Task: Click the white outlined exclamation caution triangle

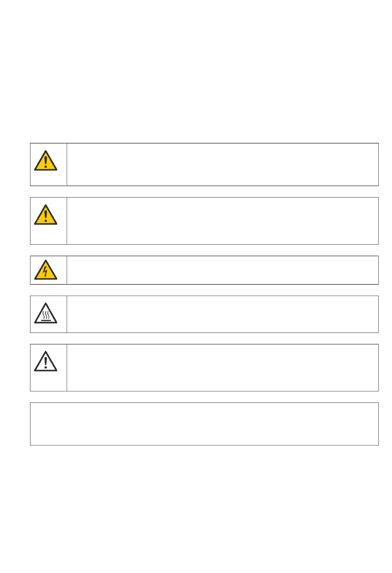Action: [45, 361]
